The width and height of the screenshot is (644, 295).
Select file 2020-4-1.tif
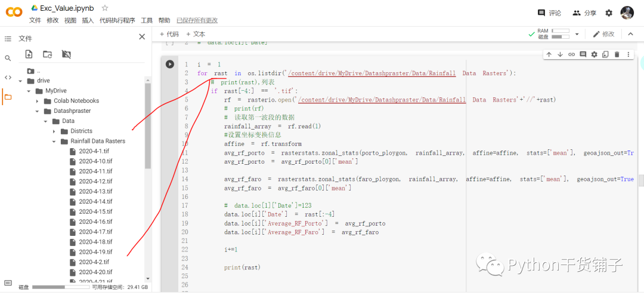coord(95,151)
